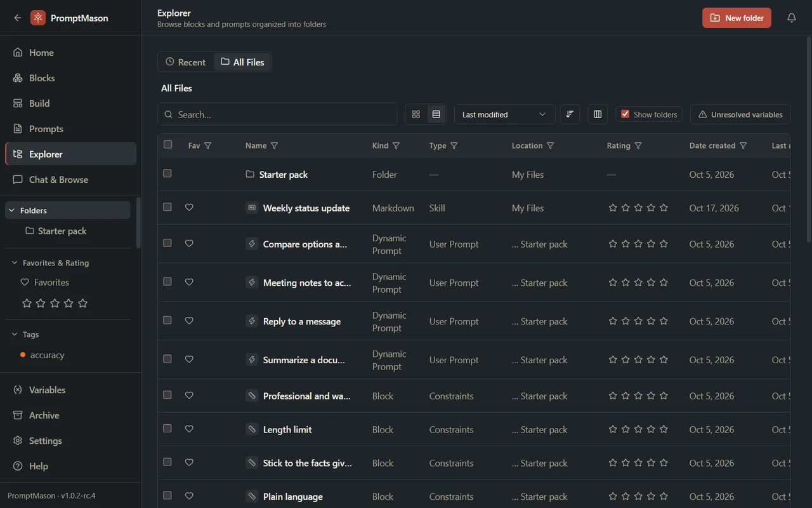Switch to grid view layout
Viewport: 812px width, 508px height.
click(x=416, y=114)
